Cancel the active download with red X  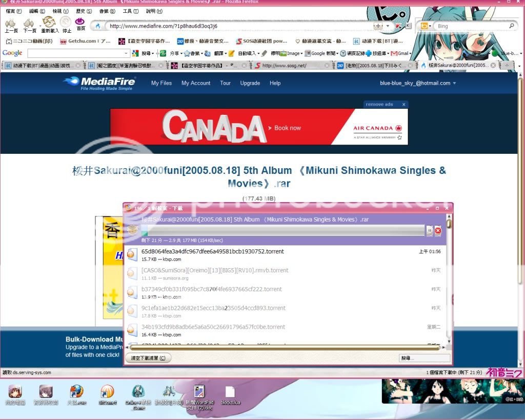point(438,231)
